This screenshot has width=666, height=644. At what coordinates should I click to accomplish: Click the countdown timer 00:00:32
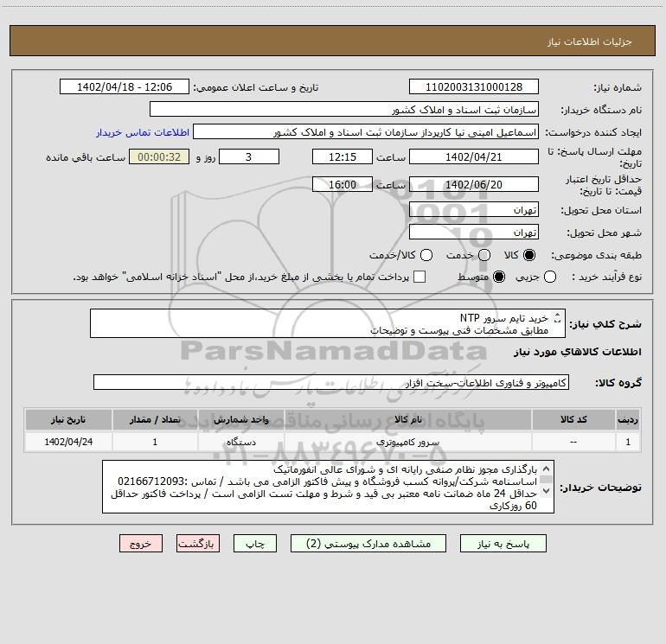(x=159, y=156)
